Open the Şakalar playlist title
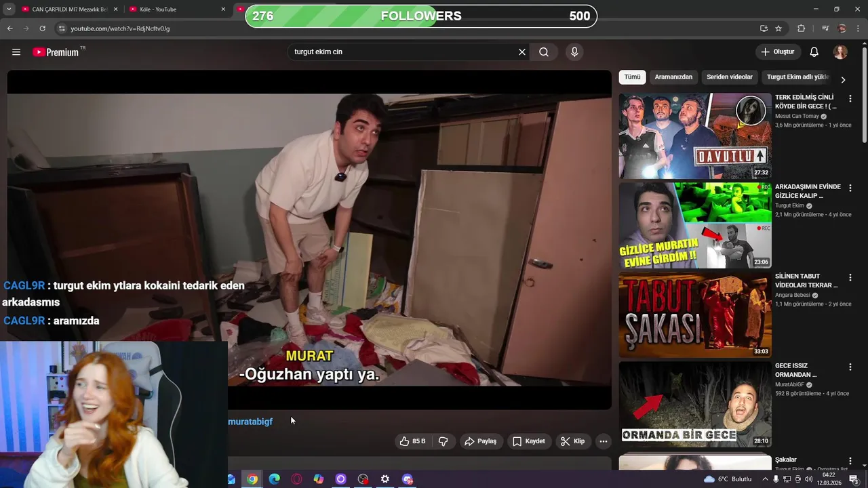Image resolution: width=868 pixels, height=488 pixels. [786, 460]
